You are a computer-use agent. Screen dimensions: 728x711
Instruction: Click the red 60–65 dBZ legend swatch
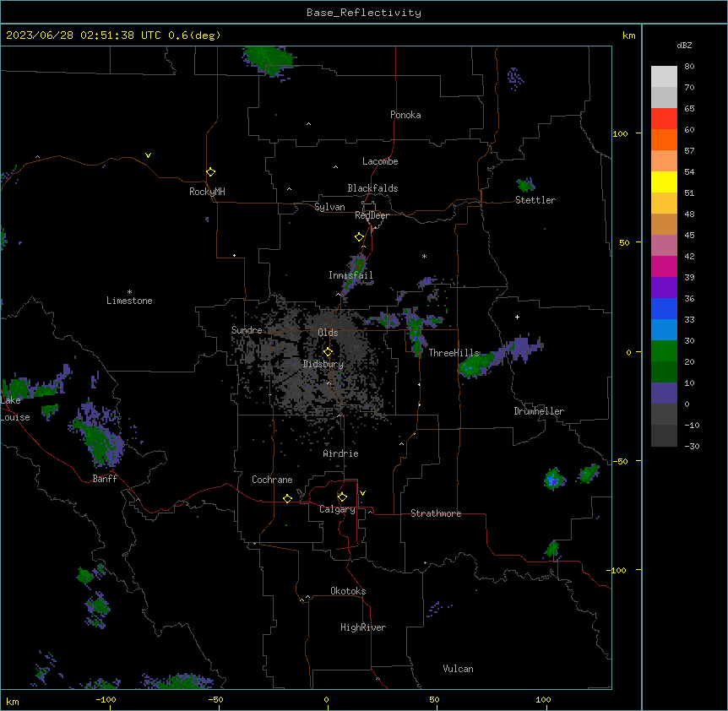click(664, 118)
